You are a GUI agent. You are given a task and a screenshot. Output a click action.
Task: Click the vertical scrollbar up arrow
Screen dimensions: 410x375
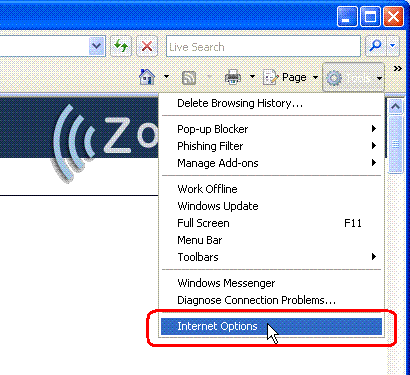[x=395, y=107]
